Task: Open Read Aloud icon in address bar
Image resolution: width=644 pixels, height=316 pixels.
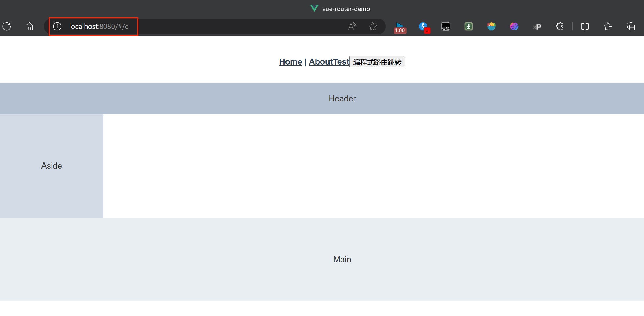Action: [352, 26]
